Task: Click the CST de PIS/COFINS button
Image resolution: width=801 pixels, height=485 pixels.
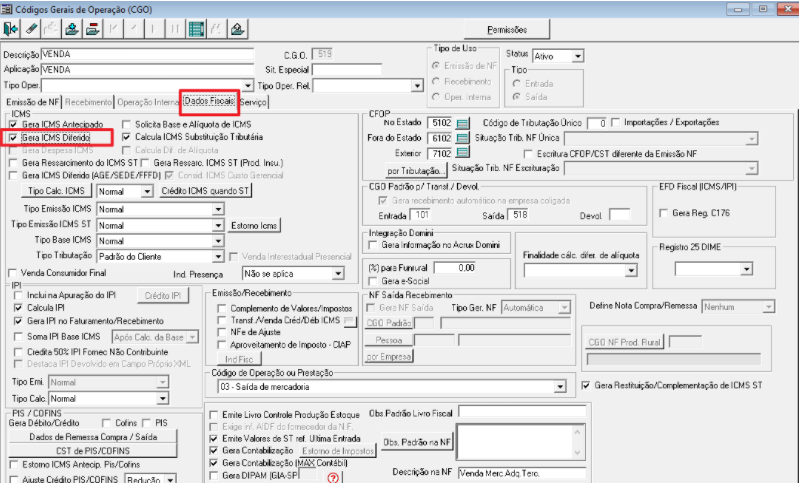Action: point(92,451)
